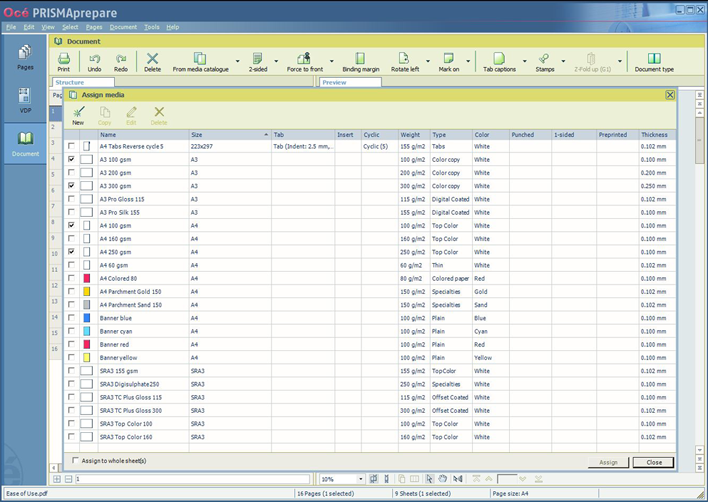Select the arrow pointer tool in bottom toolbar
708x502 pixels.
(429, 479)
